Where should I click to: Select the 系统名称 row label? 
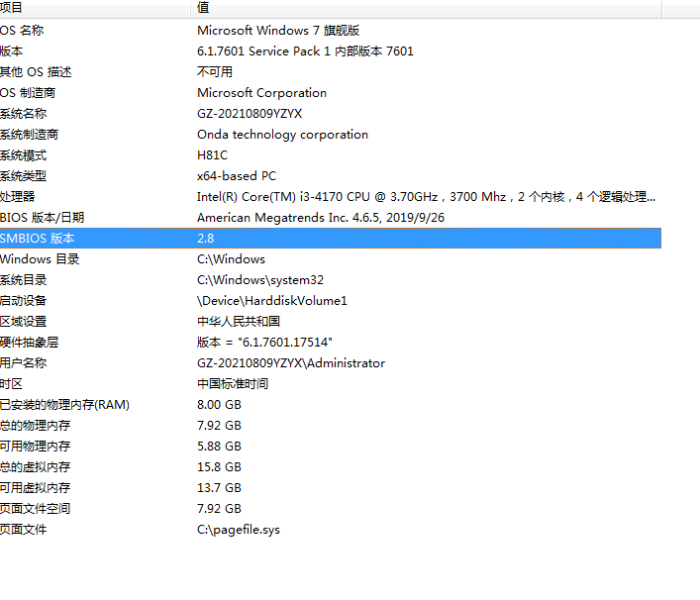[23, 114]
